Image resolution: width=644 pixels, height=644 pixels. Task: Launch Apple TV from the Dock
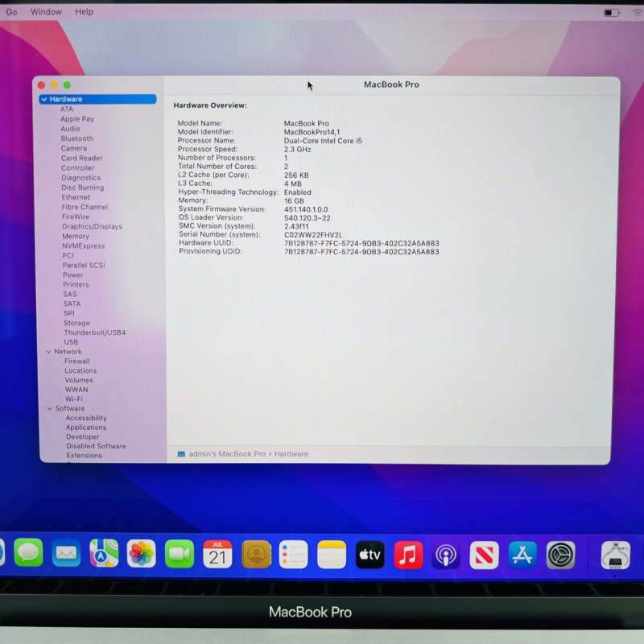pos(370,555)
